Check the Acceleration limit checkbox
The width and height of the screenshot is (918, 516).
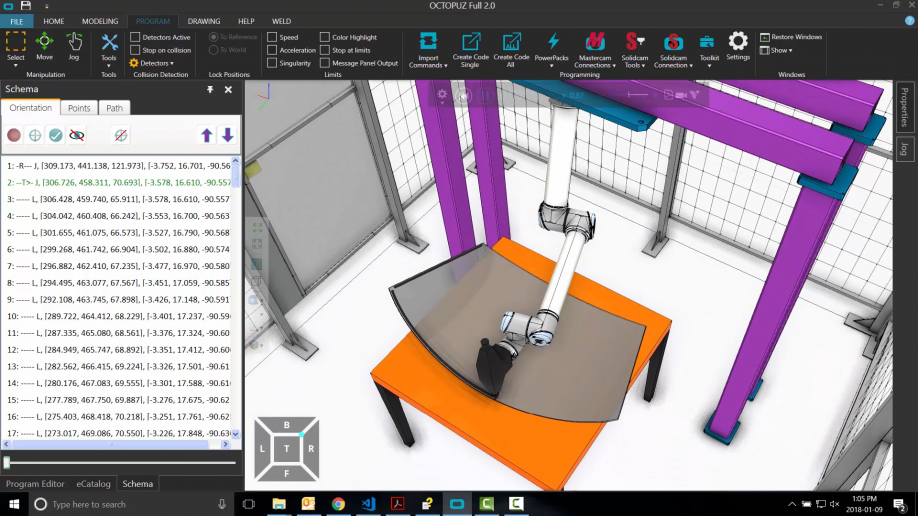click(x=272, y=50)
